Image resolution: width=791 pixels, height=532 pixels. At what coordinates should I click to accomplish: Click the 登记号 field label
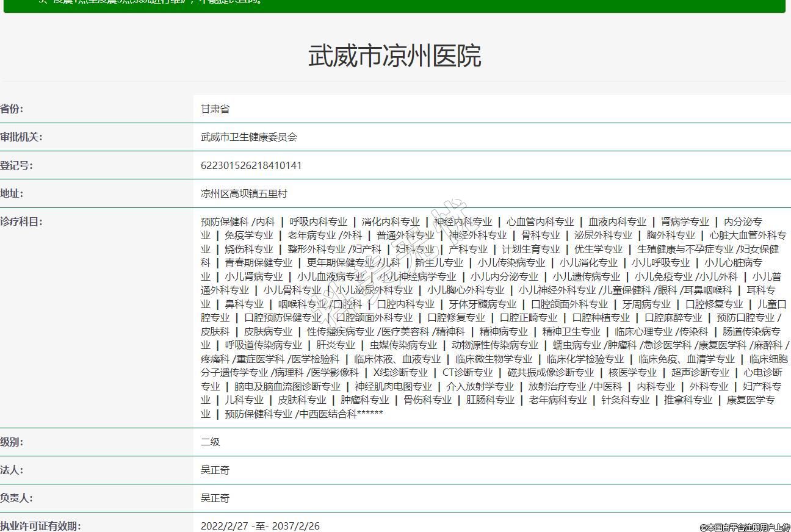coord(16,165)
